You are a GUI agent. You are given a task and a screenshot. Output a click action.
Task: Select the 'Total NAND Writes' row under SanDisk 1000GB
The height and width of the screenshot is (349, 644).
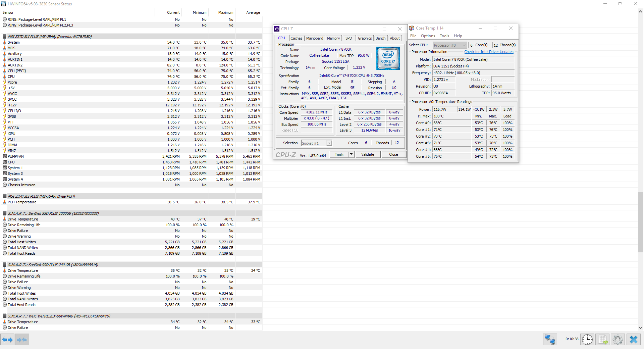(x=131, y=248)
